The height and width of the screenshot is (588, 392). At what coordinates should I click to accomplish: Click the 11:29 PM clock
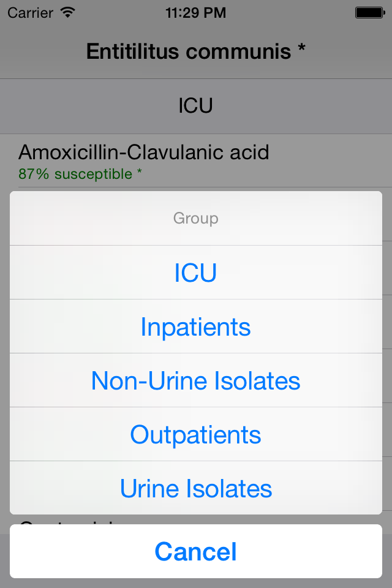pyautogui.click(x=196, y=13)
